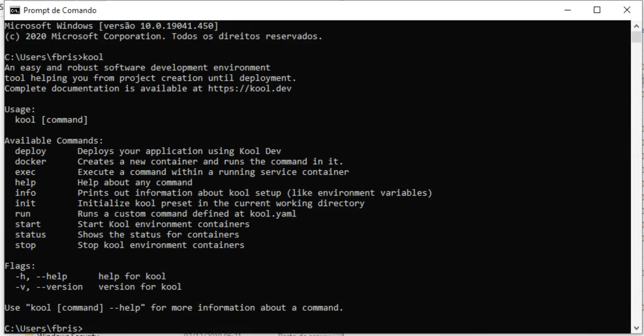
Task: Click the scroll down arrow on the scrollbar
Action: [636, 328]
